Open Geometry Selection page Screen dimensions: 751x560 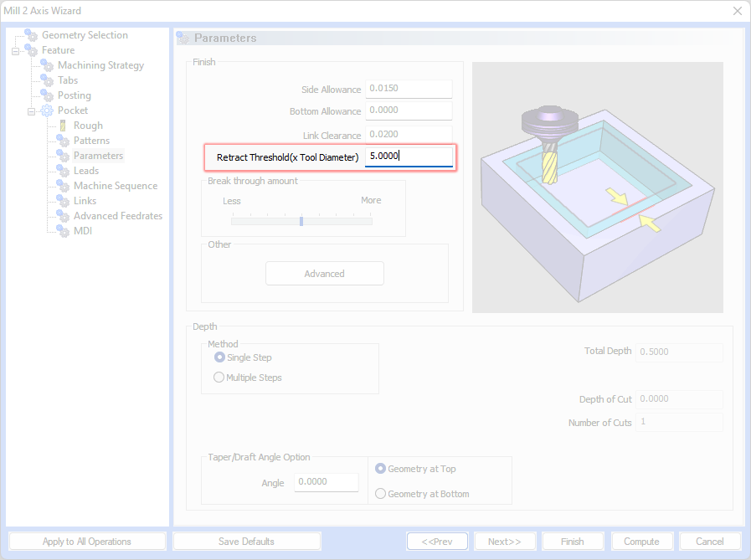(x=85, y=35)
